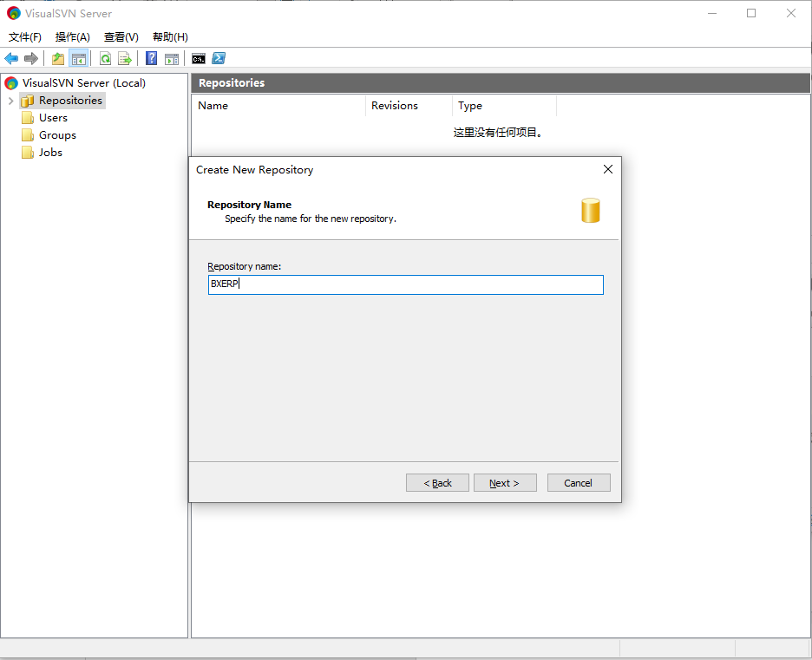Click the Repository name: field label
Image resolution: width=812 pixels, height=660 pixels.
(x=245, y=266)
